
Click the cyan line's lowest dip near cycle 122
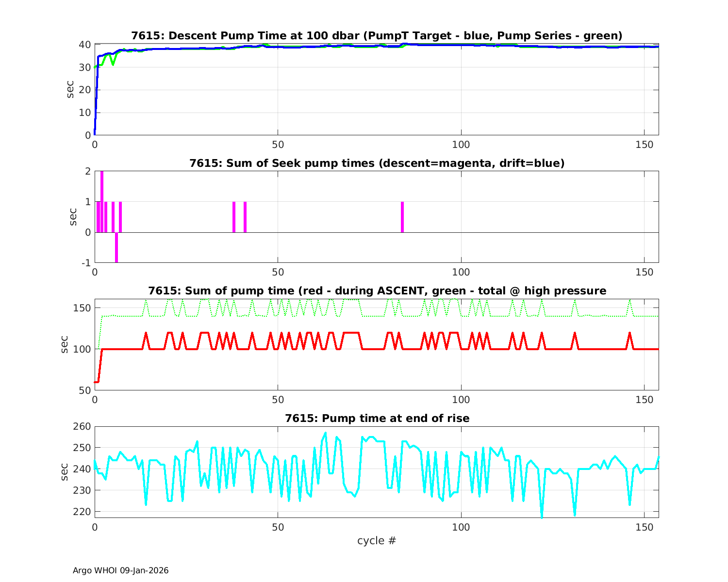point(542,517)
